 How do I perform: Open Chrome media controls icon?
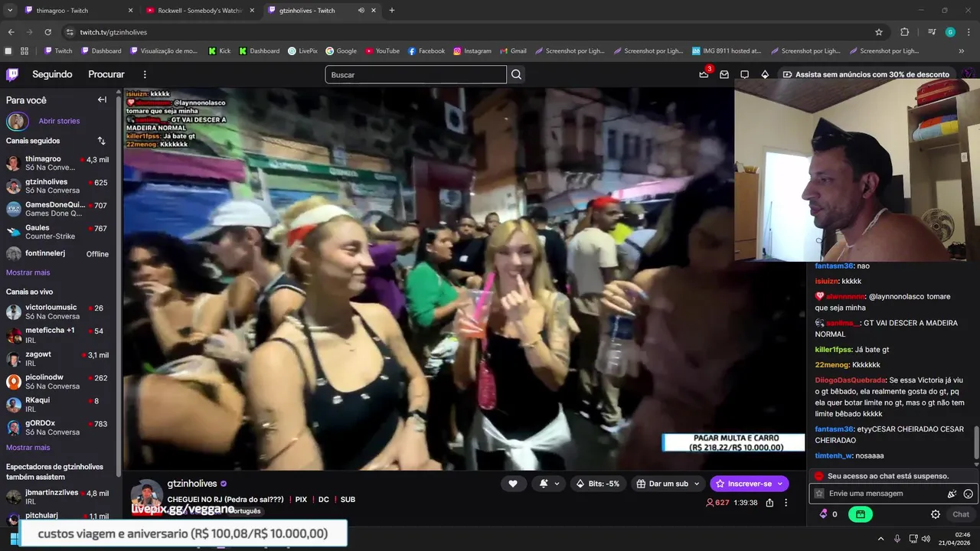931,32
